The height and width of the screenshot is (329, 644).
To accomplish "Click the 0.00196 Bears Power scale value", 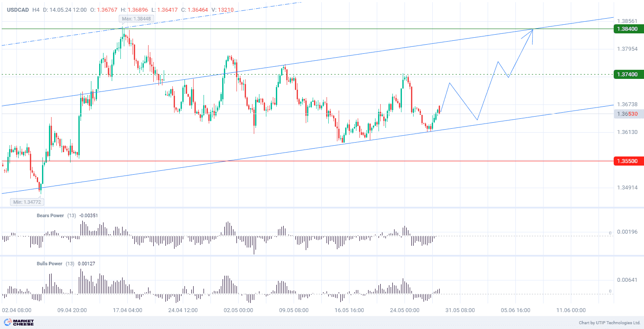I will click(x=627, y=232).
